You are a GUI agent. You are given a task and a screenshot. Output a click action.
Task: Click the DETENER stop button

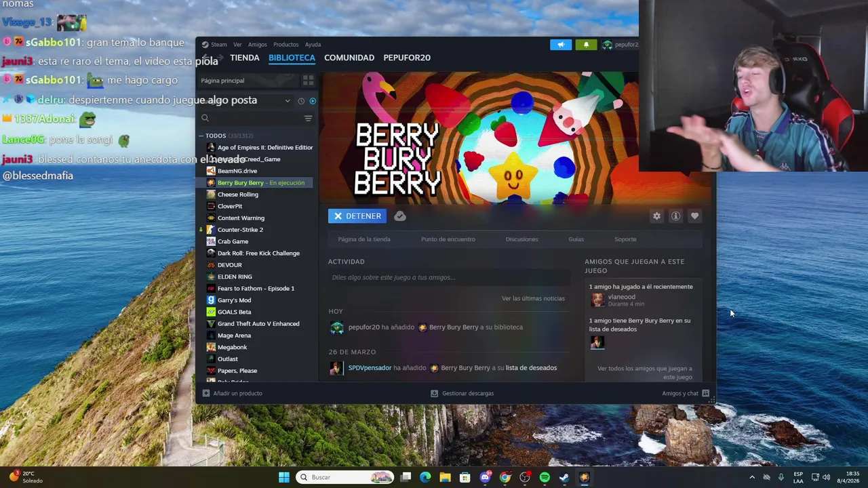357,216
